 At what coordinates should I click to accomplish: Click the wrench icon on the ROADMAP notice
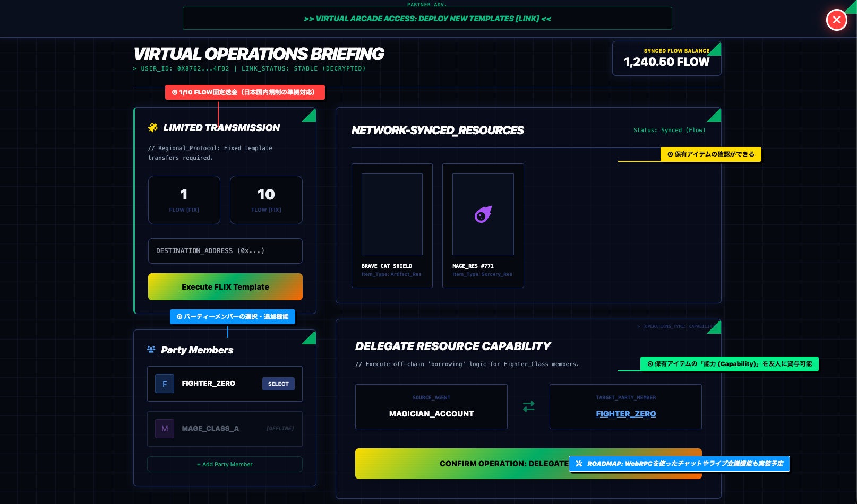click(579, 463)
